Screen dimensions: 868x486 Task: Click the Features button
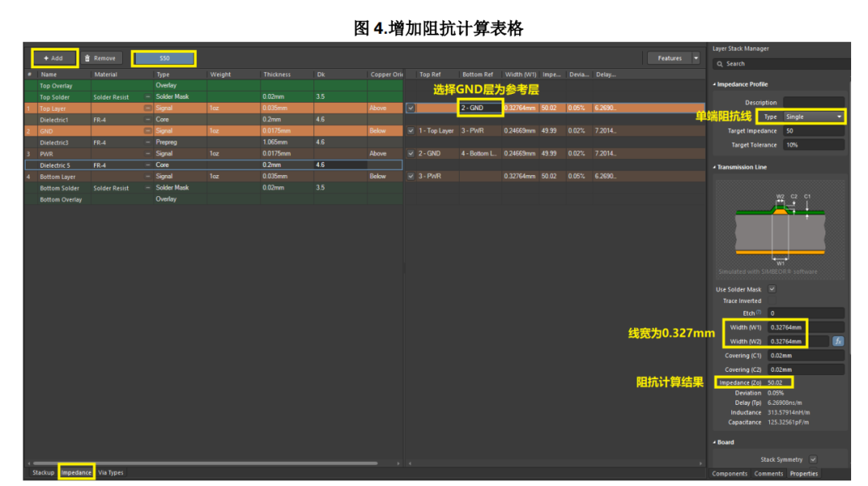(x=669, y=58)
